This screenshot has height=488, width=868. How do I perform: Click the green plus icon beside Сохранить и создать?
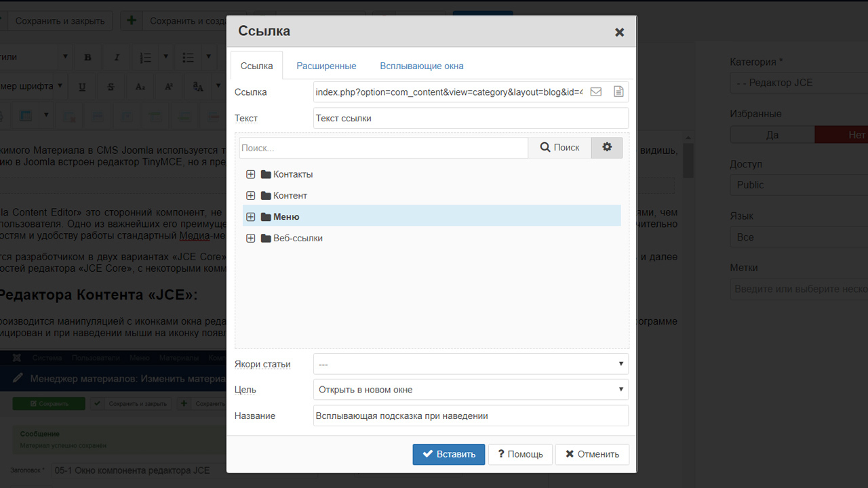132,20
